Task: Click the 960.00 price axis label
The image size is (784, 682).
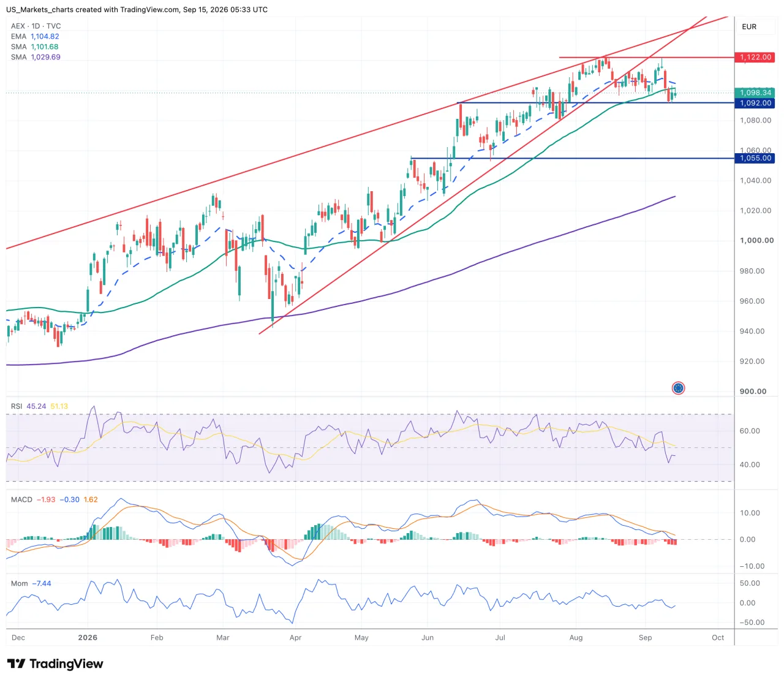Action: pyautogui.click(x=752, y=301)
